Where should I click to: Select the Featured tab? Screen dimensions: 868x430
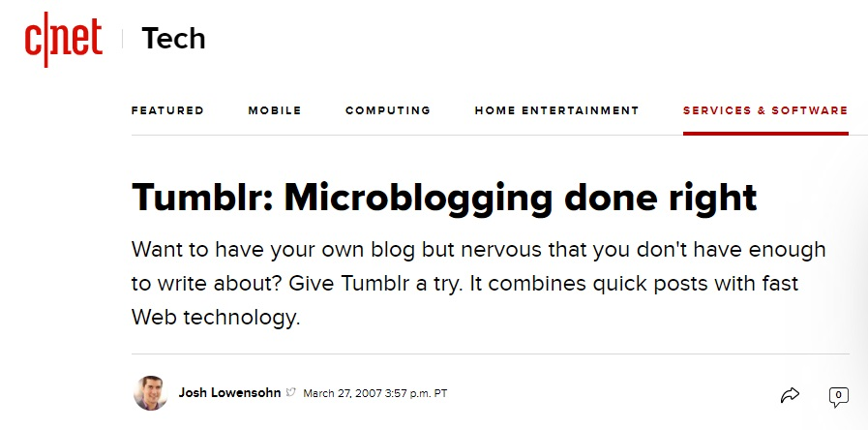coord(167,110)
